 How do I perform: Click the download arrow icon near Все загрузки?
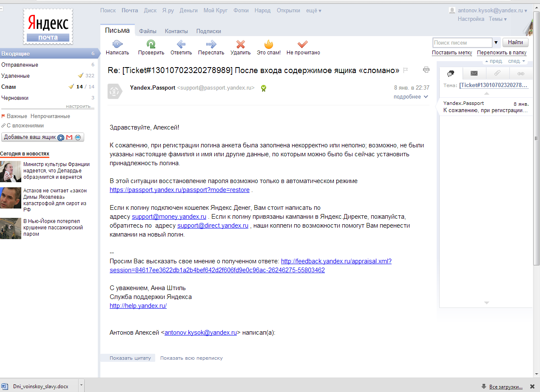tap(484, 386)
